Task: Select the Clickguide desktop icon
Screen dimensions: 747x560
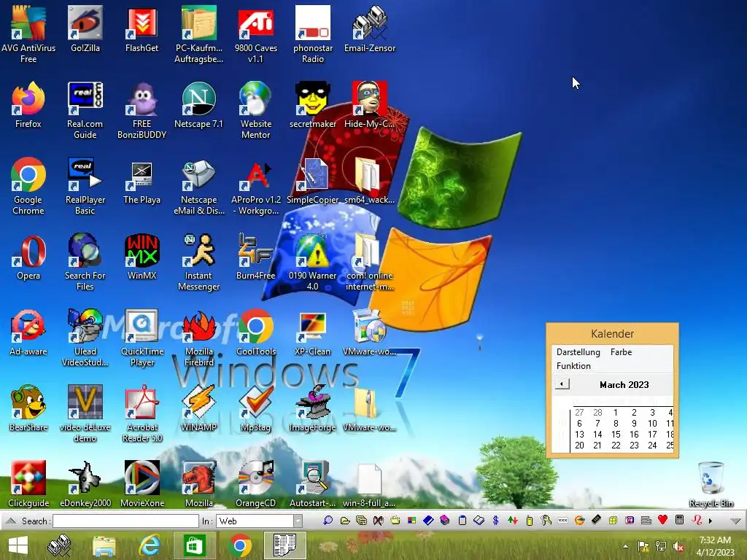Action: (x=28, y=484)
